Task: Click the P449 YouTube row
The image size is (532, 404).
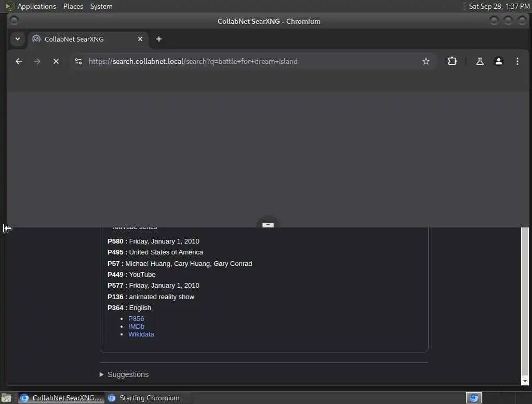Action: 131,274
